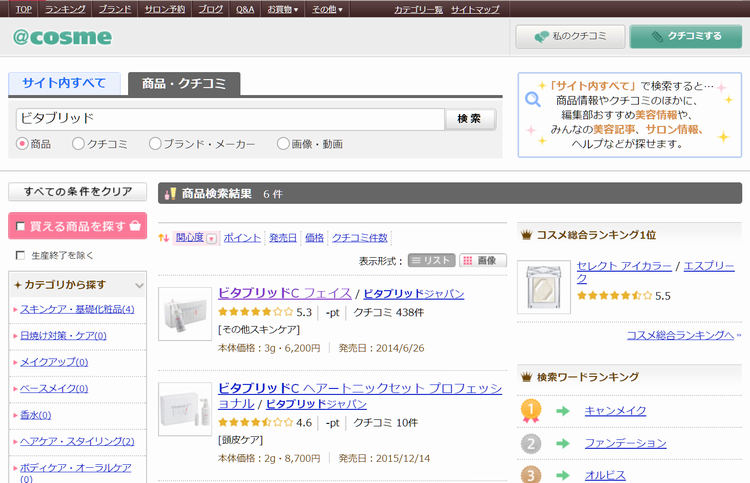The height and width of the screenshot is (483, 750).
Task: Tick the 生産終了を除く checkbox
Action: (20, 255)
